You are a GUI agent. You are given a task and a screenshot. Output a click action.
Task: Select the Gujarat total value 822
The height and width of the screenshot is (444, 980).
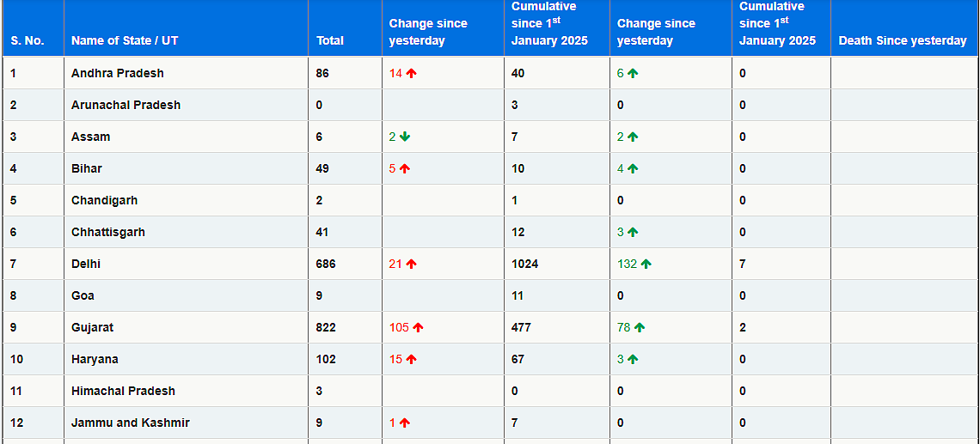point(326,327)
